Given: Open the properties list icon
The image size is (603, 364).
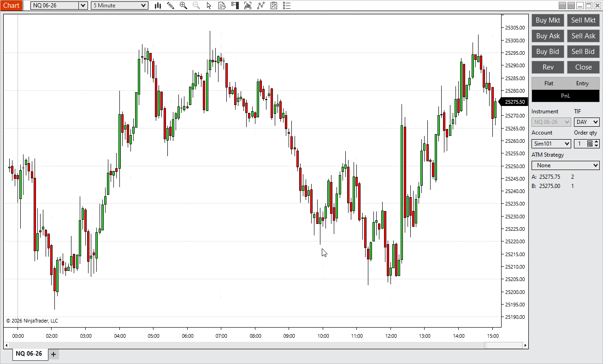Looking at the screenshot, I should (x=287, y=6).
